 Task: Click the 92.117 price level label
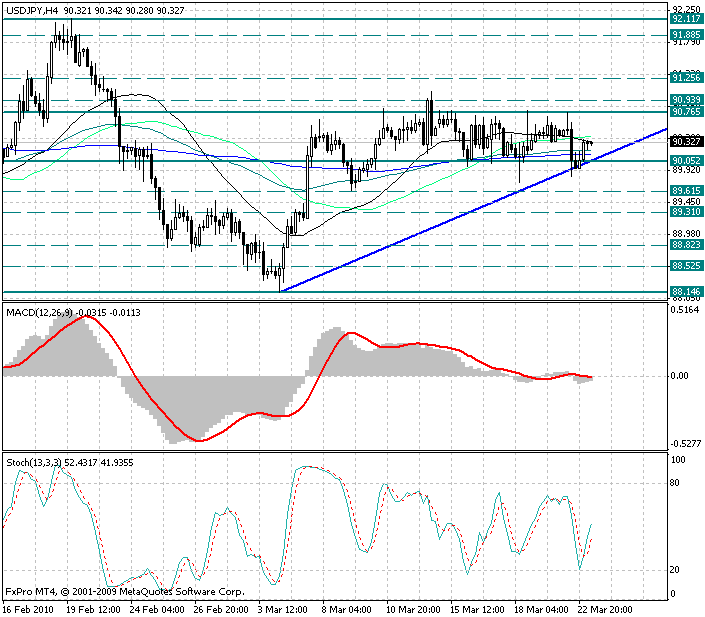pyautogui.click(x=685, y=19)
